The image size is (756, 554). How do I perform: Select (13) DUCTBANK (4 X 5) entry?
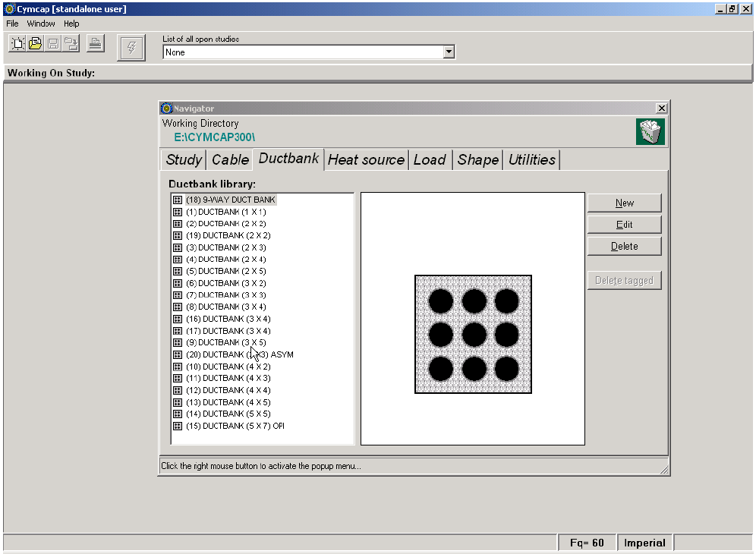click(x=228, y=402)
